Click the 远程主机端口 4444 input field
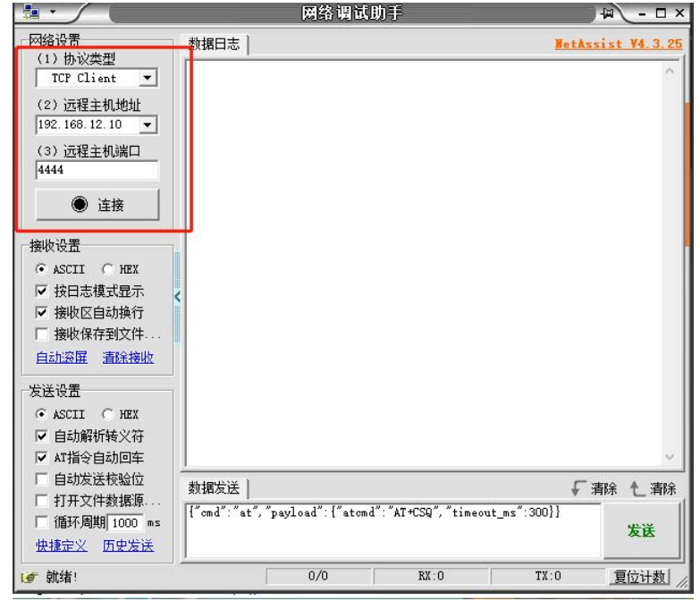 (x=97, y=170)
